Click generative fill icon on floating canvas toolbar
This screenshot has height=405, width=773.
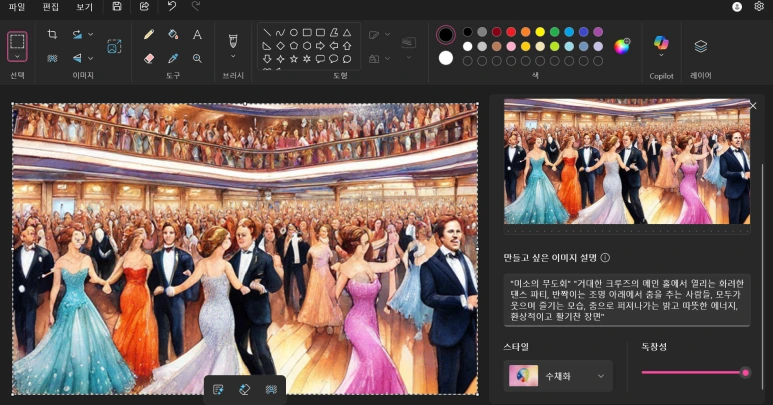(x=218, y=390)
